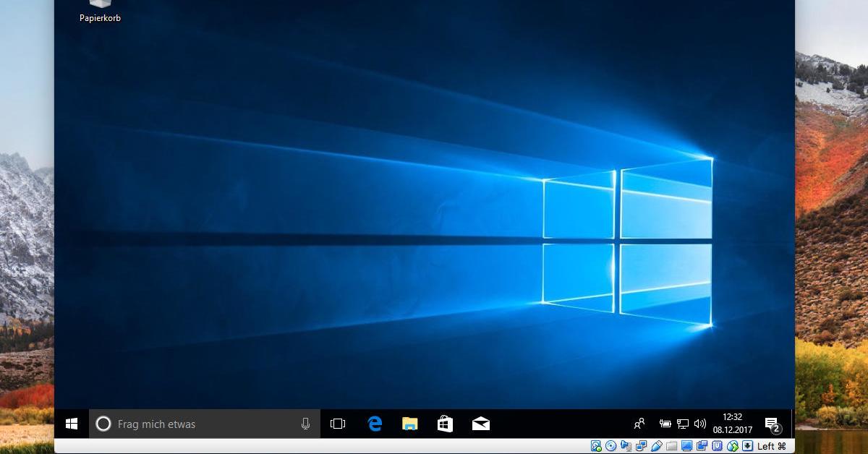This screenshot has height=454, width=868.
Task: Click the Show desktop sliver at the taskbar end
Action: click(x=793, y=424)
